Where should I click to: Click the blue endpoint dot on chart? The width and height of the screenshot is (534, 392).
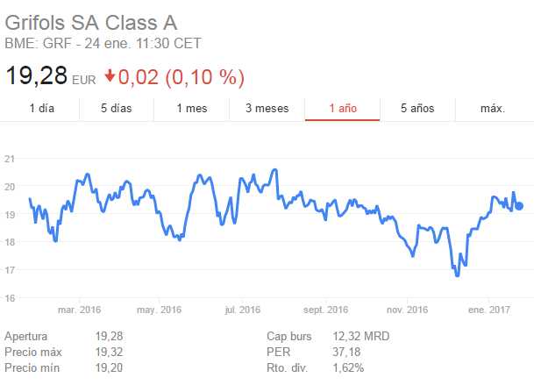519,206
